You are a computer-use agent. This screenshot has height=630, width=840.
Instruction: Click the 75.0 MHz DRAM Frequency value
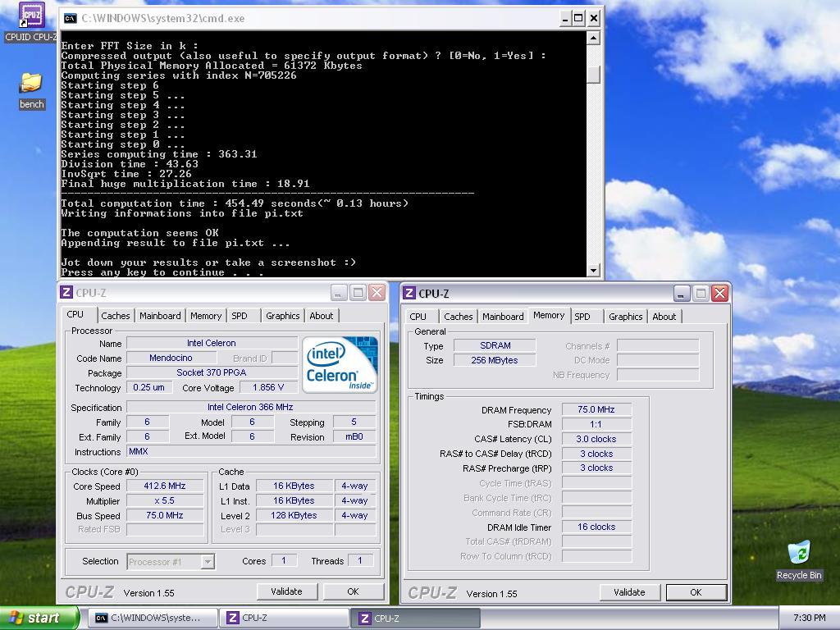coord(596,409)
